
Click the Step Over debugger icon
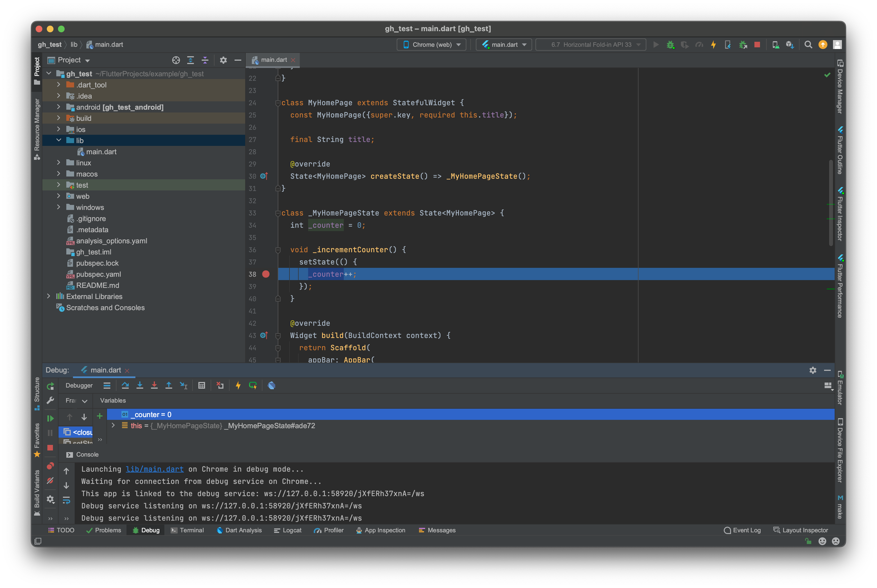125,386
